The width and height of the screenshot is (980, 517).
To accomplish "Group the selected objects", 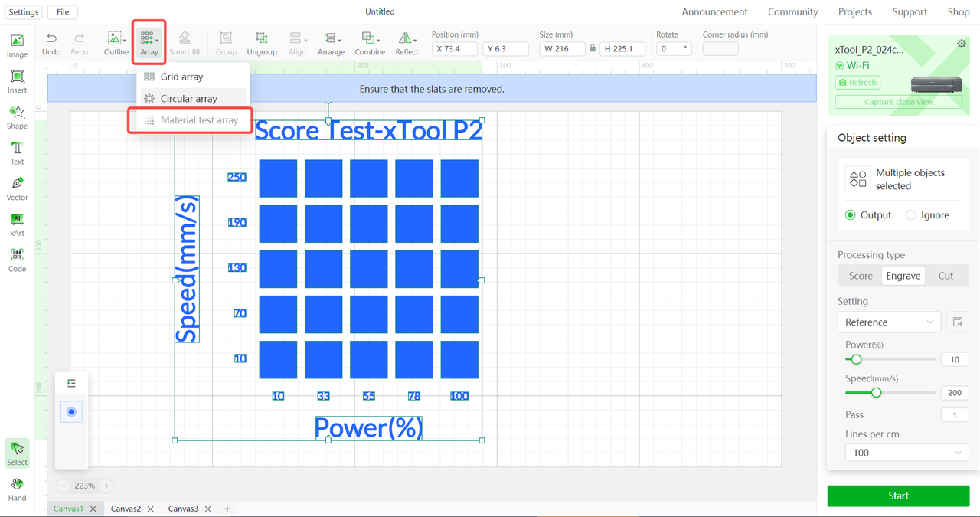I will tap(226, 44).
